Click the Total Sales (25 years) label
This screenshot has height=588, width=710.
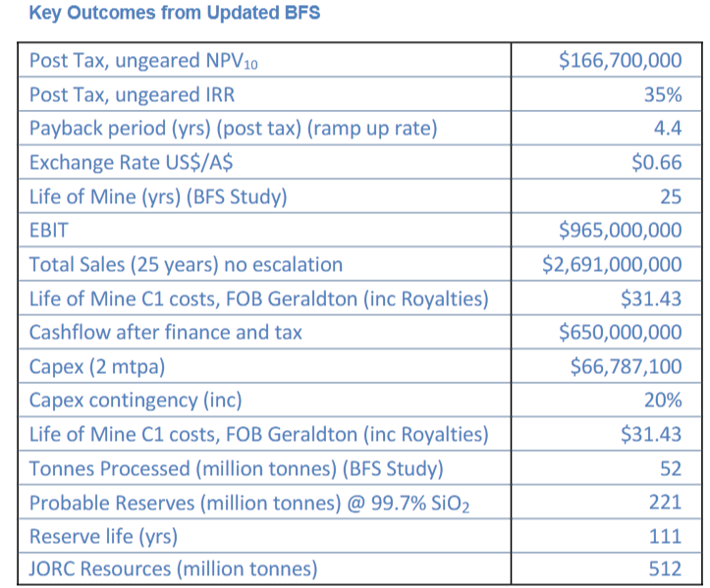(186, 264)
